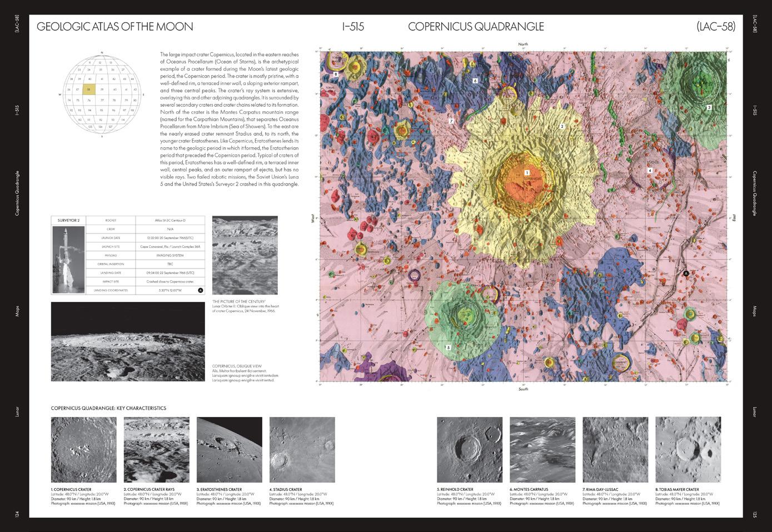Select the '5. REINHOLD CRATER' caption title
Screen dimensions: 772x532
pos(455,490)
